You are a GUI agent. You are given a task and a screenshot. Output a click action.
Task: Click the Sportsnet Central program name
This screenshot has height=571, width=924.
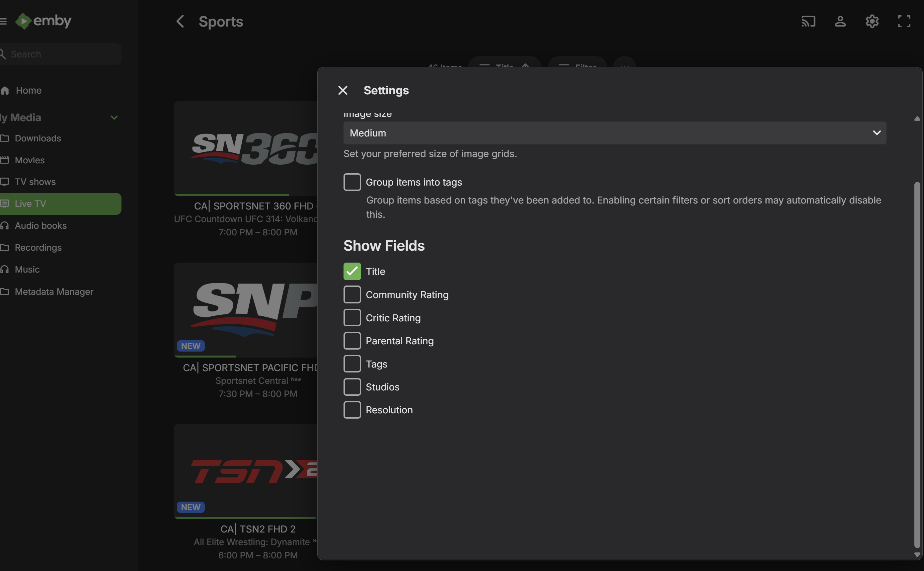click(x=252, y=381)
